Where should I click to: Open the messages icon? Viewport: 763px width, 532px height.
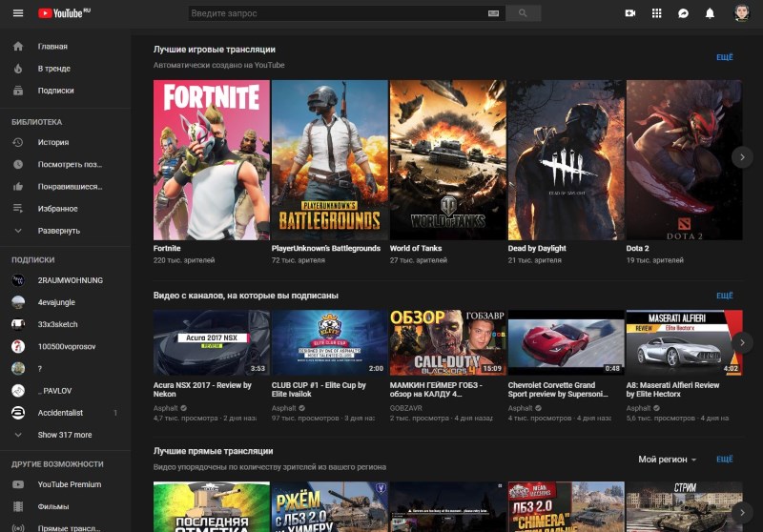[683, 13]
